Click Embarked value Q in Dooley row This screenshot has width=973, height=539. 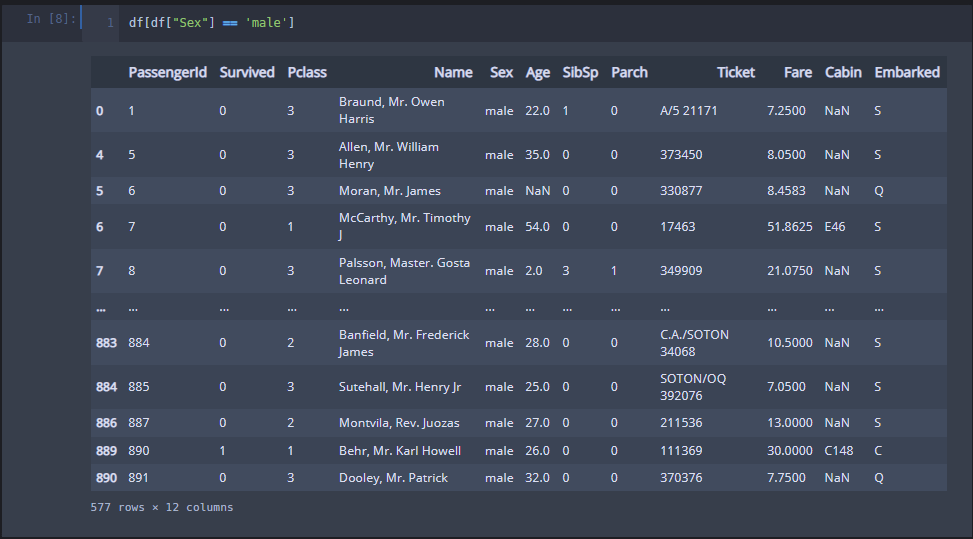tap(879, 478)
